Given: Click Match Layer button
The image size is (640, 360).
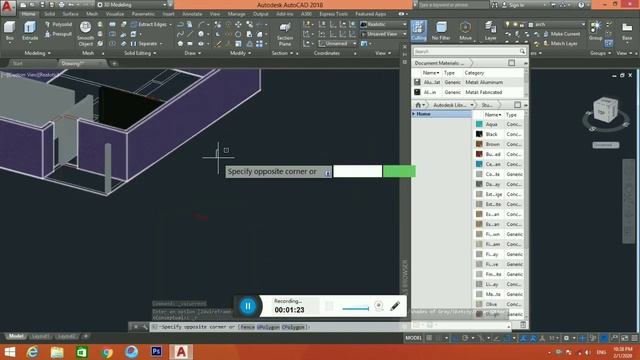Looking at the screenshot, I should pyautogui.click(x=560, y=43).
